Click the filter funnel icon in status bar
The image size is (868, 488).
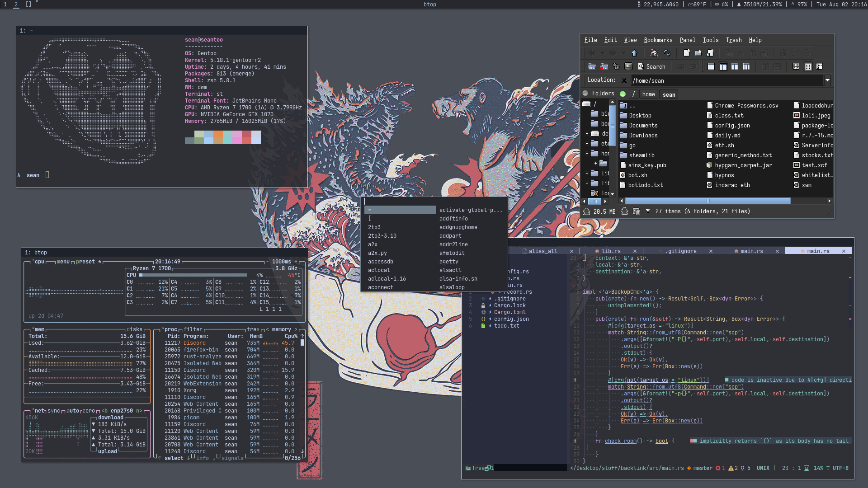point(648,211)
